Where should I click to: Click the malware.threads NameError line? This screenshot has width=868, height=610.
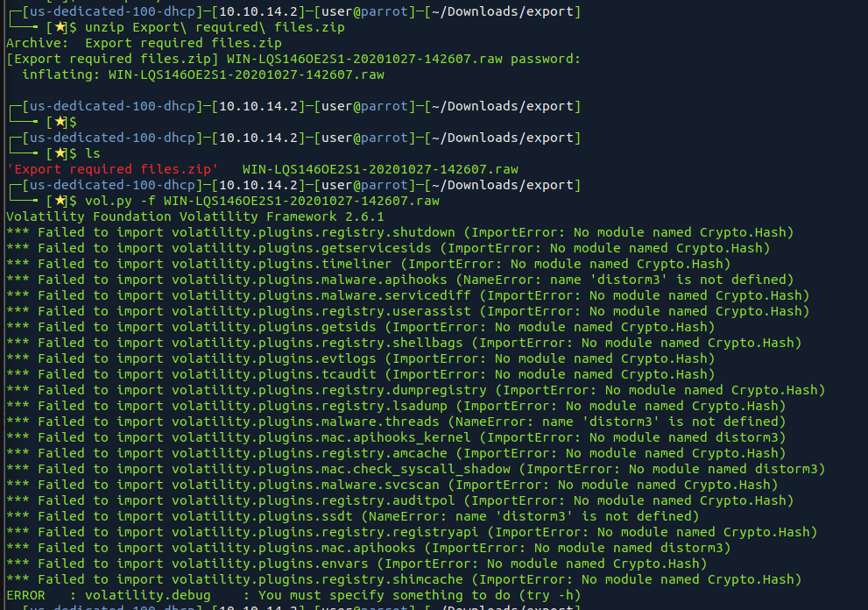coord(396,422)
